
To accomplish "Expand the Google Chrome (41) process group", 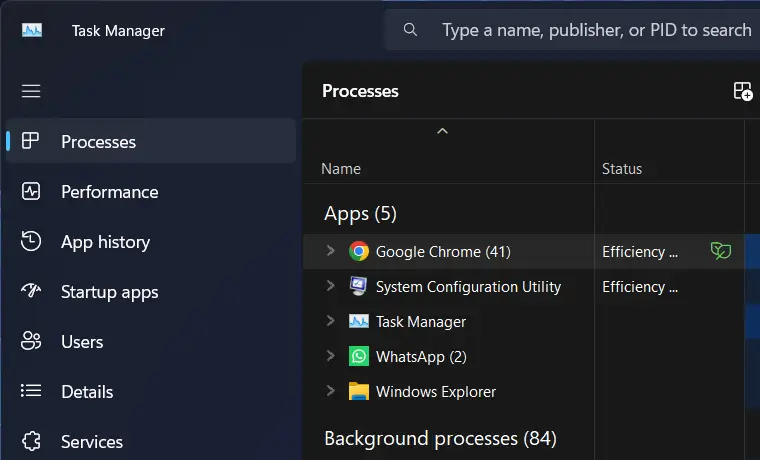I will [331, 251].
